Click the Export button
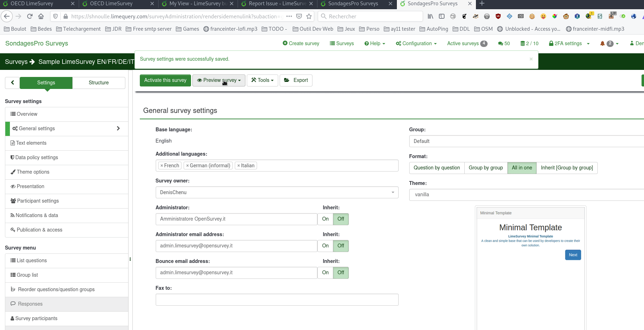Viewport: 644px width, 330px height. click(296, 80)
